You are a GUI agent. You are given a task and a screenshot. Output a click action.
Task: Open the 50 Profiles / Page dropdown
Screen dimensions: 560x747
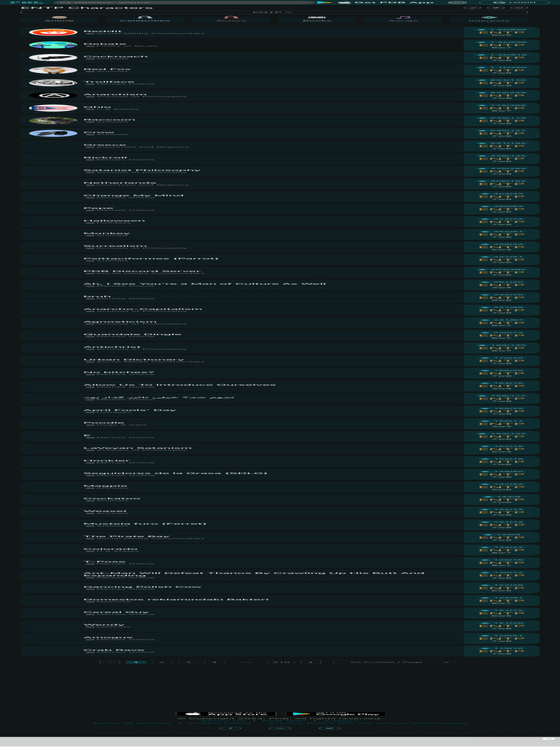click(394, 662)
